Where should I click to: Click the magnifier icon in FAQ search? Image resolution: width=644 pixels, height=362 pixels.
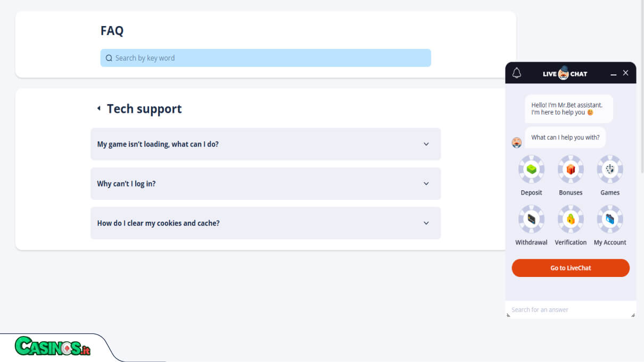109,58
